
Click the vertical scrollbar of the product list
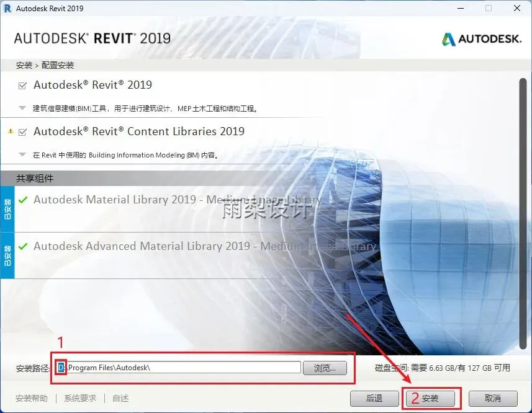point(523,213)
